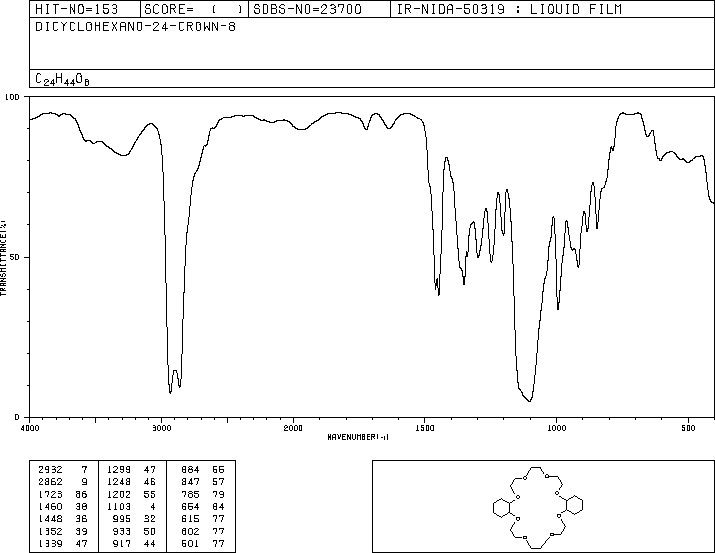
Task: Click the 0 mark on transmittance axis
Action: click(x=17, y=417)
